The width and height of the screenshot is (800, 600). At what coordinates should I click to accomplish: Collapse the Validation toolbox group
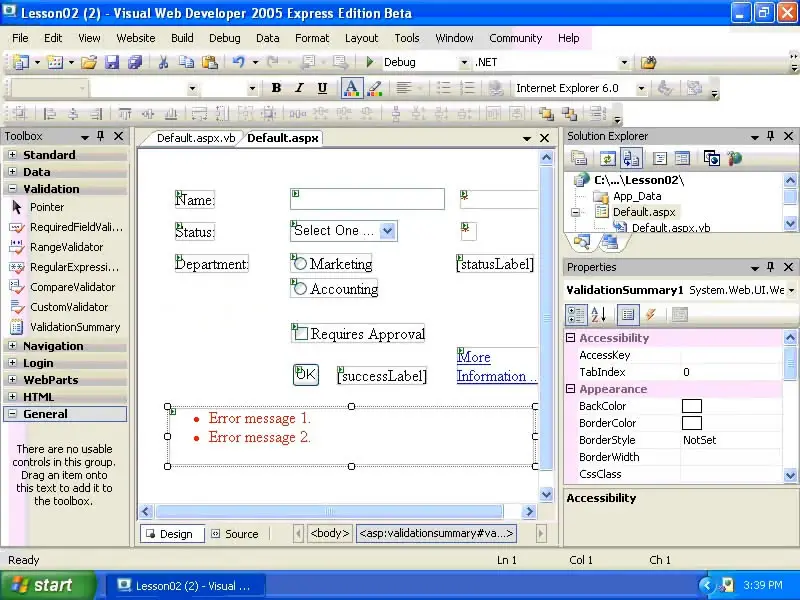[12, 188]
